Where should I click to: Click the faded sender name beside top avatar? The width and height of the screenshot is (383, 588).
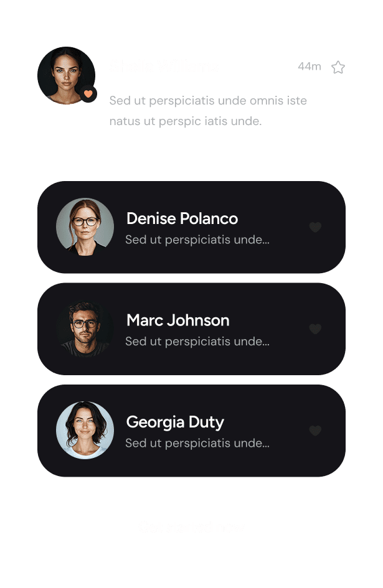pos(164,67)
